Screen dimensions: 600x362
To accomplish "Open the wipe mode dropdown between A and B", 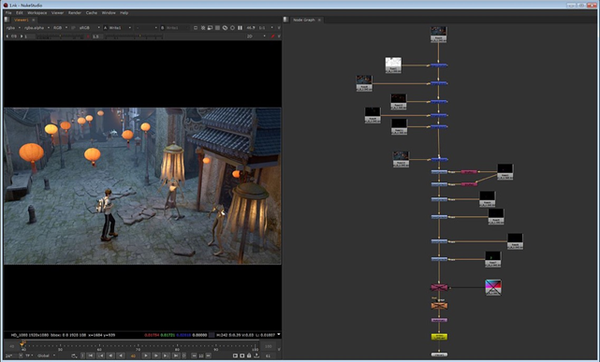I will pyautogui.click(x=146, y=28).
